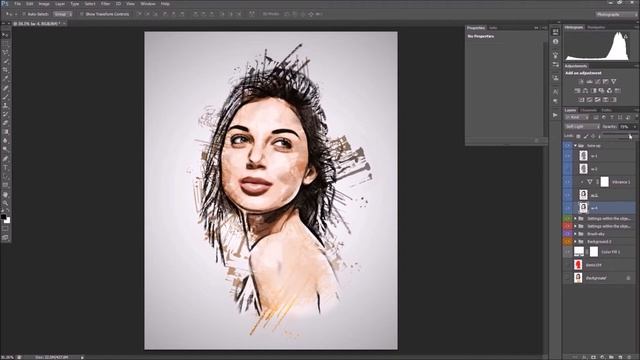The height and width of the screenshot is (360, 640).
Task: Select the Move tool
Action: (5, 36)
